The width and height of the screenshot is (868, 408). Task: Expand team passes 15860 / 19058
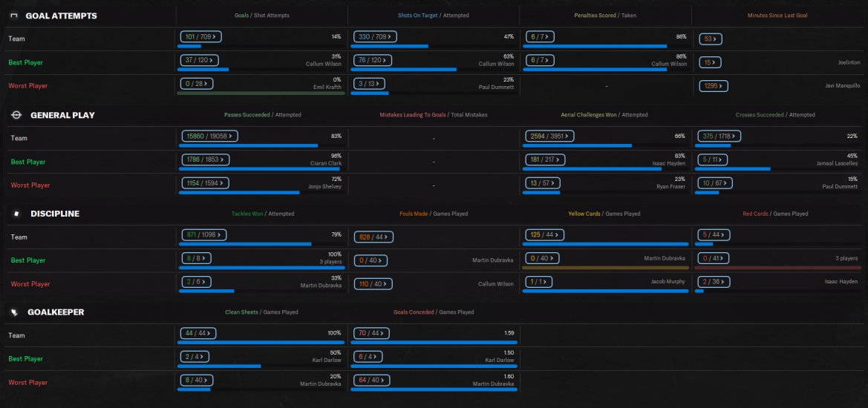(210, 136)
